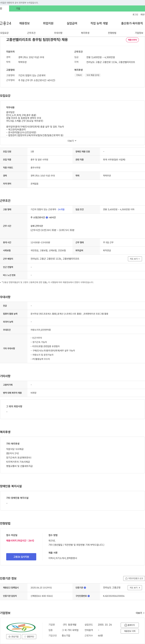
Task: Jump to the 전형방법 section tab
Action: tap(112, 33)
